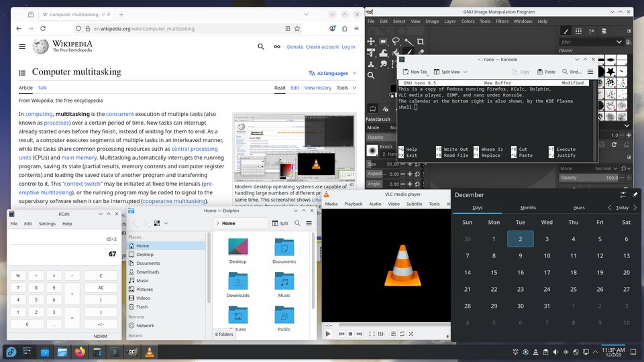Open Dolphin's hamburger menu
This screenshot has height=362, width=644.
coord(309,223)
